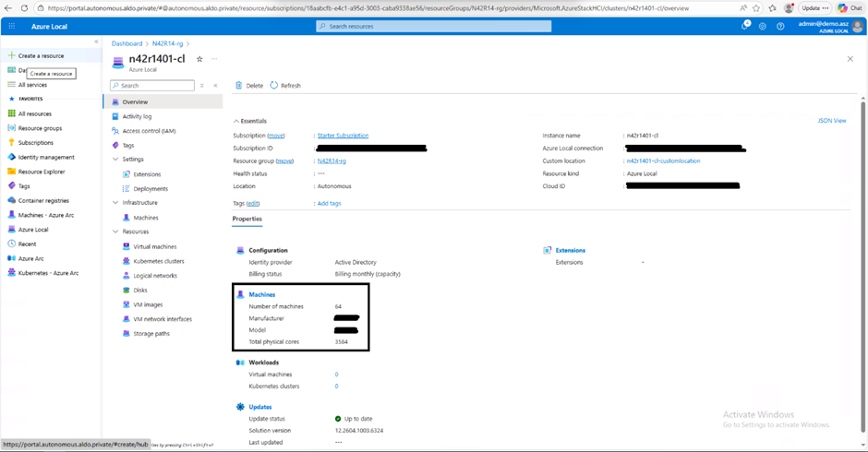Screen dimensions: 868x452
Task: Collapse the resource menu with double chevron
Action: 215,85
